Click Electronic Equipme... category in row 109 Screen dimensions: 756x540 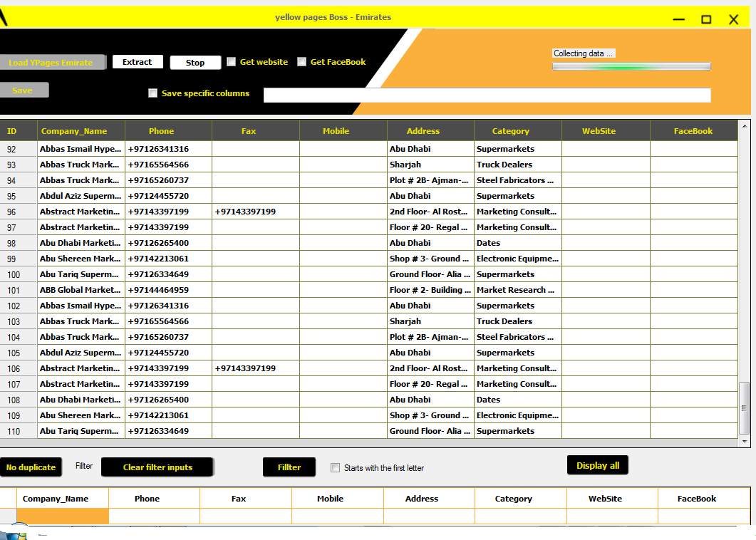tap(518, 415)
